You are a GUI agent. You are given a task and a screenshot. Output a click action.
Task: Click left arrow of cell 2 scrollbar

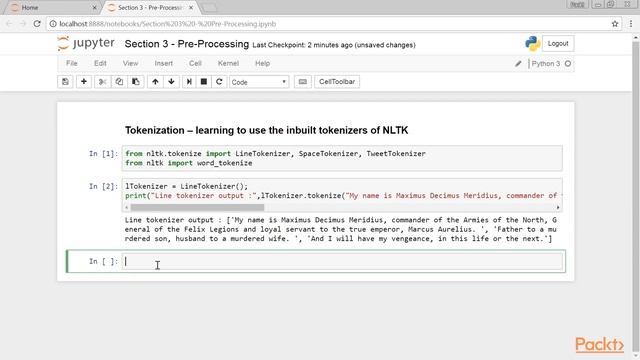pos(127,207)
